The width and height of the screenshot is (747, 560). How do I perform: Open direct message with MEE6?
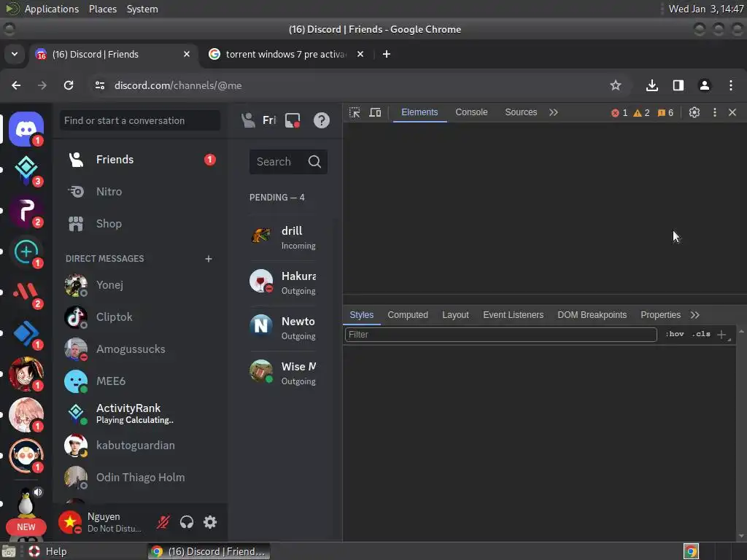click(141, 381)
